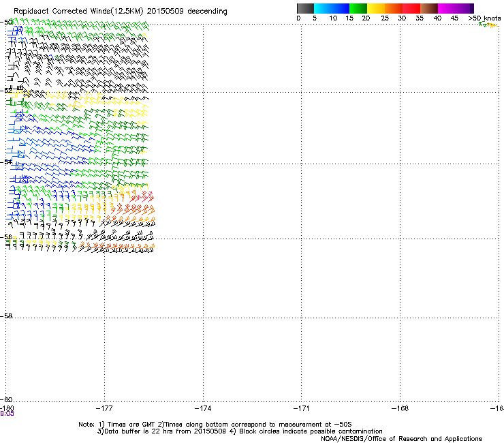Click the '-177' longitude axis label
Viewport: 504px width, 443px height.
(x=104, y=408)
